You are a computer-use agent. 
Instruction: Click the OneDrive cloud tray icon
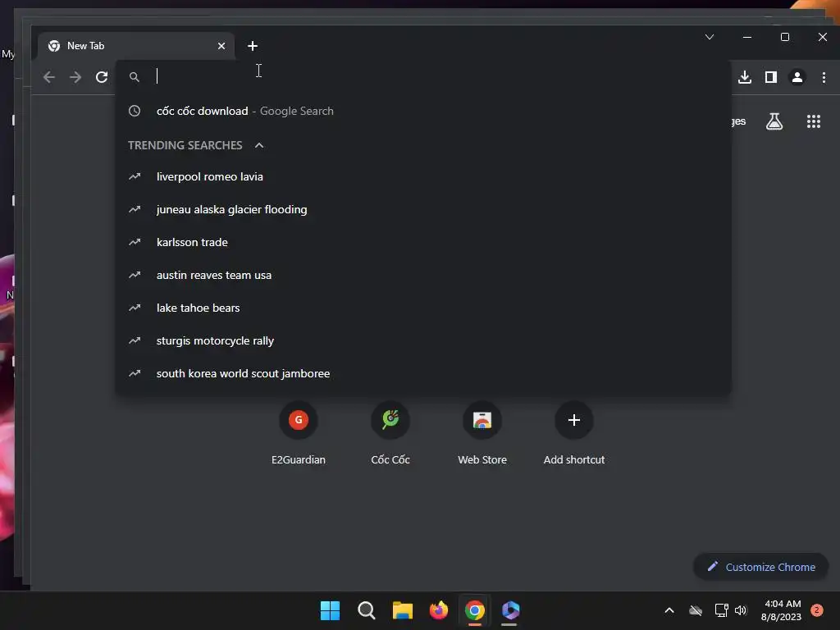click(x=696, y=610)
